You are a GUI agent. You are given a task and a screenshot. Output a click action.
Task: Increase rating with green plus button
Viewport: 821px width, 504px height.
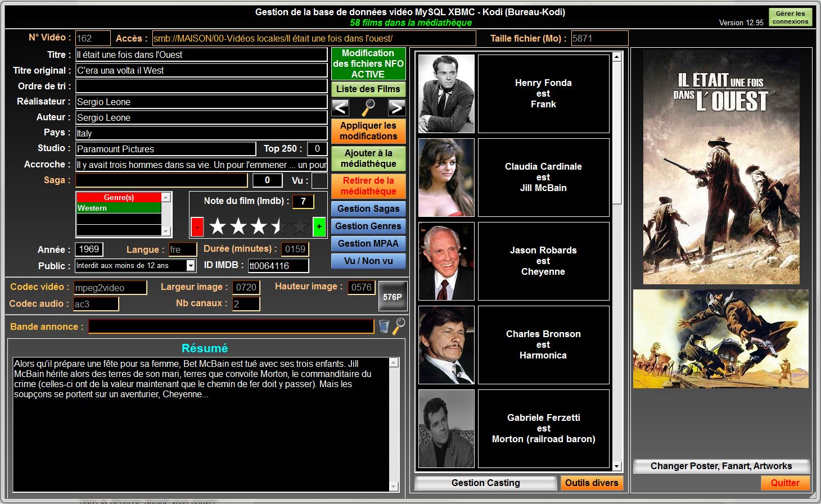[319, 227]
